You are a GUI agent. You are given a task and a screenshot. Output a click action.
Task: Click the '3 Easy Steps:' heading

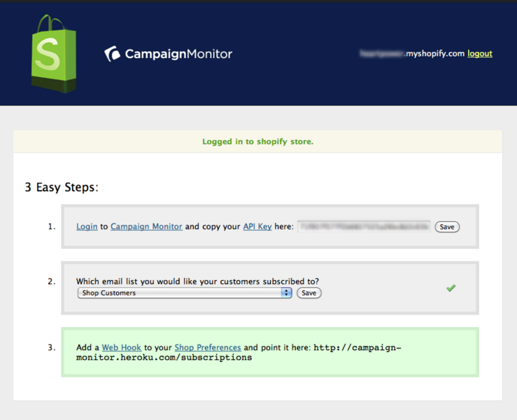point(62,188)
